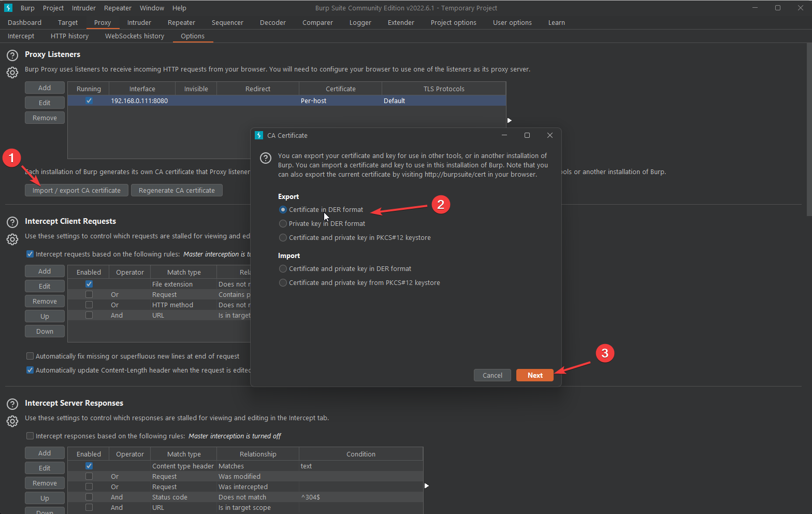The width and height of the screenshot is (812, 514).
Task: Open Proxy Listeners settings gear icon
Action: [x=12, y=73]
